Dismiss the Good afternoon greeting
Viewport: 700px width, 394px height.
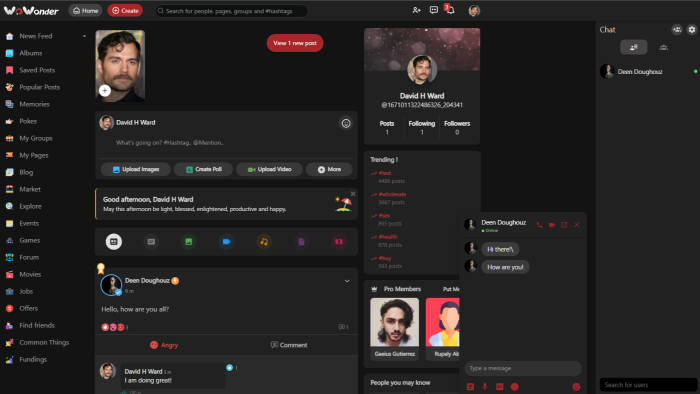(353, 194)
